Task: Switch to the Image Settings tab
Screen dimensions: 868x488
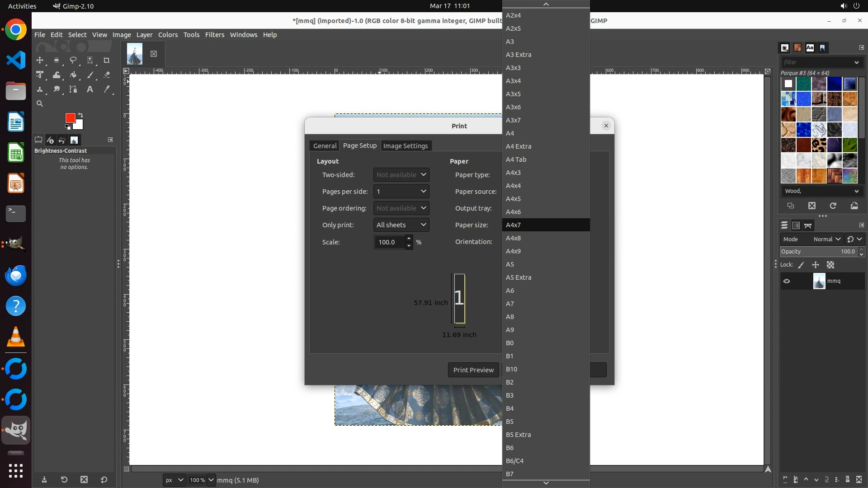Action: pyautogui.click(x=405, y=146)
